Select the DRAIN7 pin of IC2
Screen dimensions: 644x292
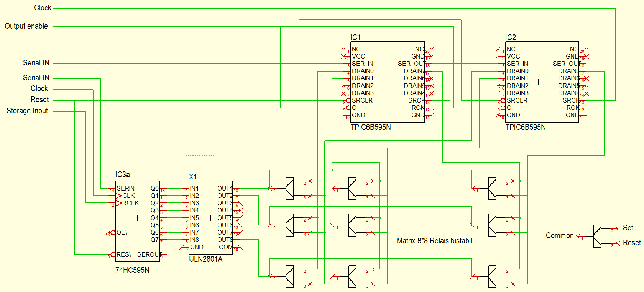click(x=569, y=71)
